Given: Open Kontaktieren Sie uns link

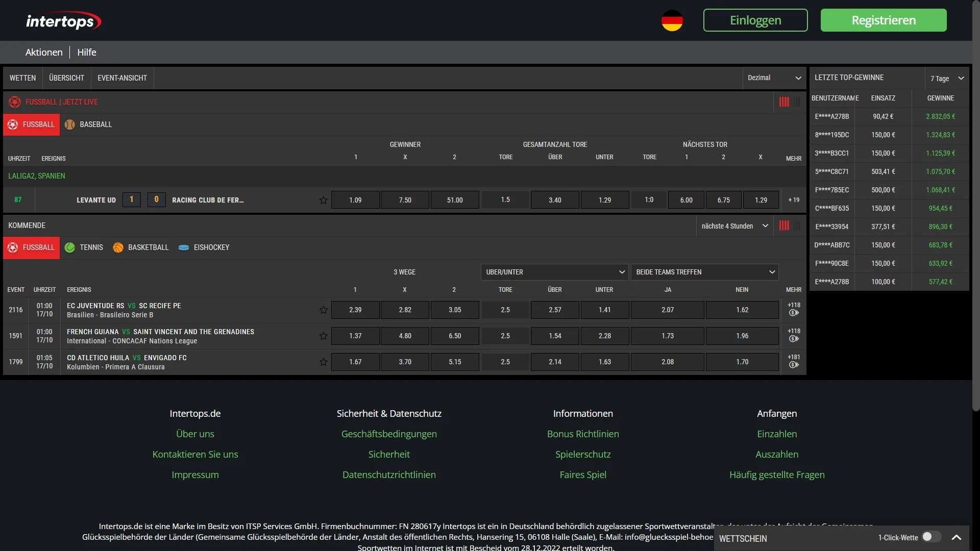Looking at the screenshot, I should coord(195,454).
